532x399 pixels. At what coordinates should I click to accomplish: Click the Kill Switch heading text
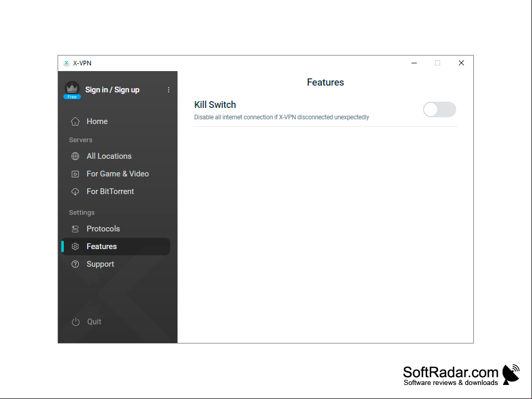(x=215, y=105)
